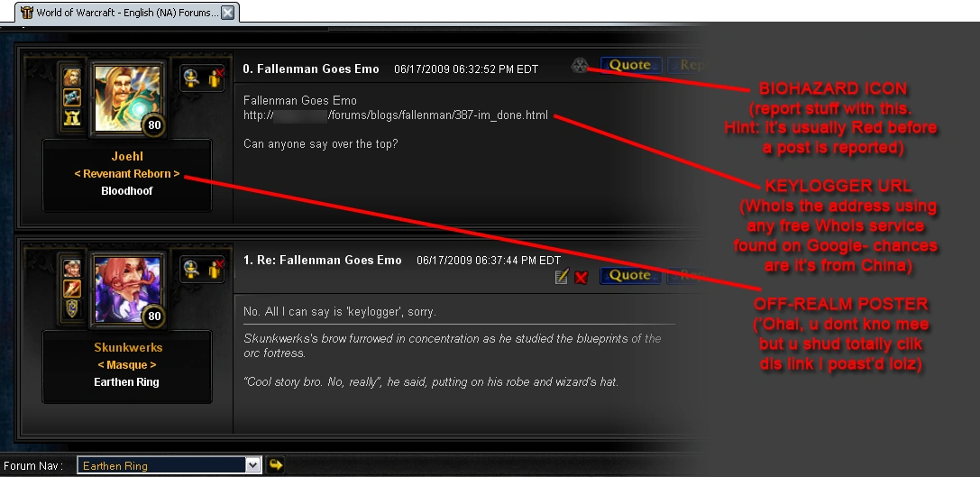
Task: Click the Warcraft icon on the browser tab
Action: tap(26, 12)
